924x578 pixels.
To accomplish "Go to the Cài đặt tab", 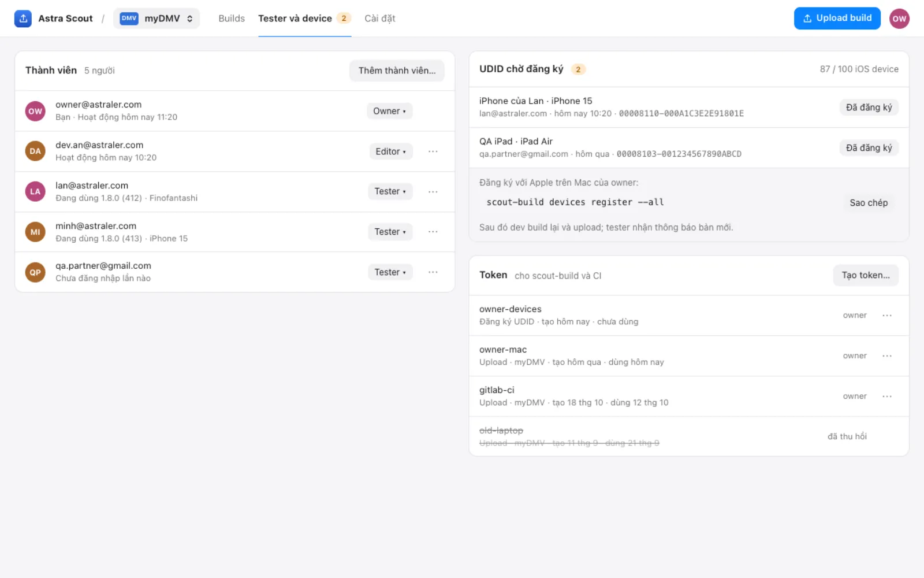I will click(380, 18).
